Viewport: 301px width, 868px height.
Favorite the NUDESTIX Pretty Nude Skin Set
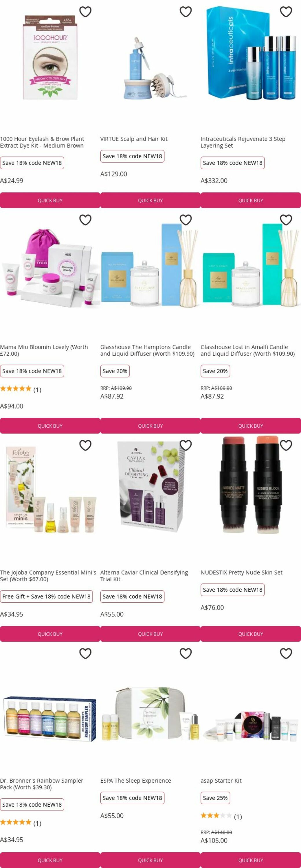[286, 445]
